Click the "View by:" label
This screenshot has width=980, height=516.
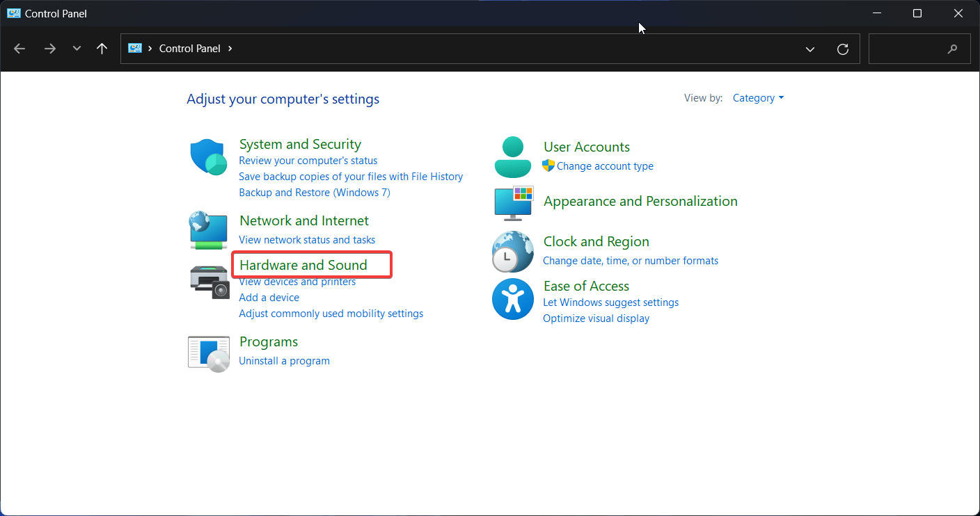coord(704,98)
